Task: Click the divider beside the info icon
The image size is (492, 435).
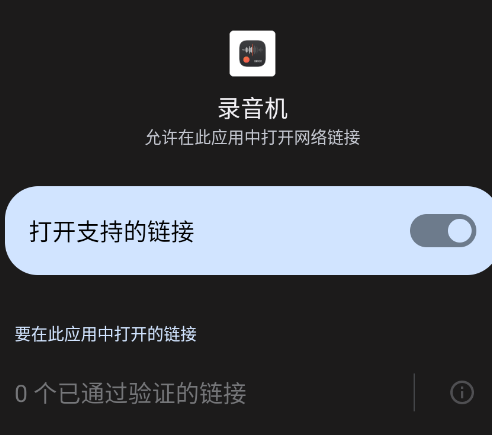Action: (x=414, y=392)
